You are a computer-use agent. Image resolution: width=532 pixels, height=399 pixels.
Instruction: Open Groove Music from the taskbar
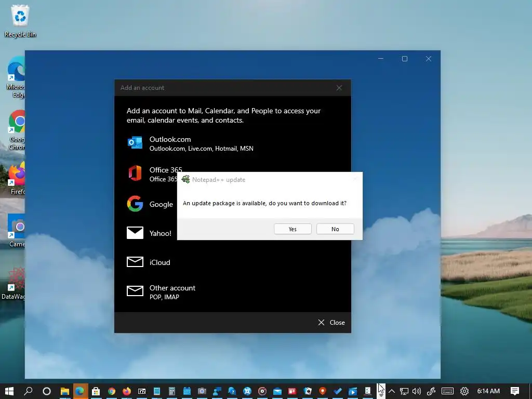coord(262,391)
